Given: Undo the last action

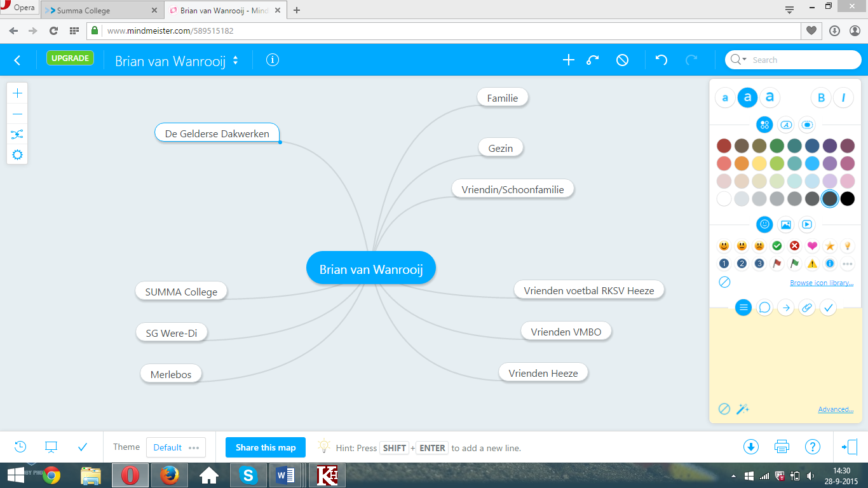Looking at the screenshot, I should pyautogui.click(x=661, y=60).
